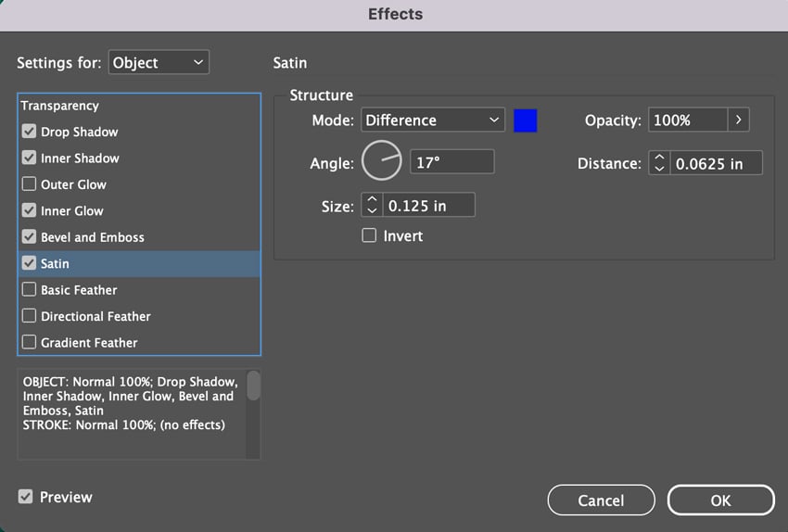The width and height of the screenshot is (788, 532).
Task: Select Bevel and Emboss effect entry
Action: (93, 237)
